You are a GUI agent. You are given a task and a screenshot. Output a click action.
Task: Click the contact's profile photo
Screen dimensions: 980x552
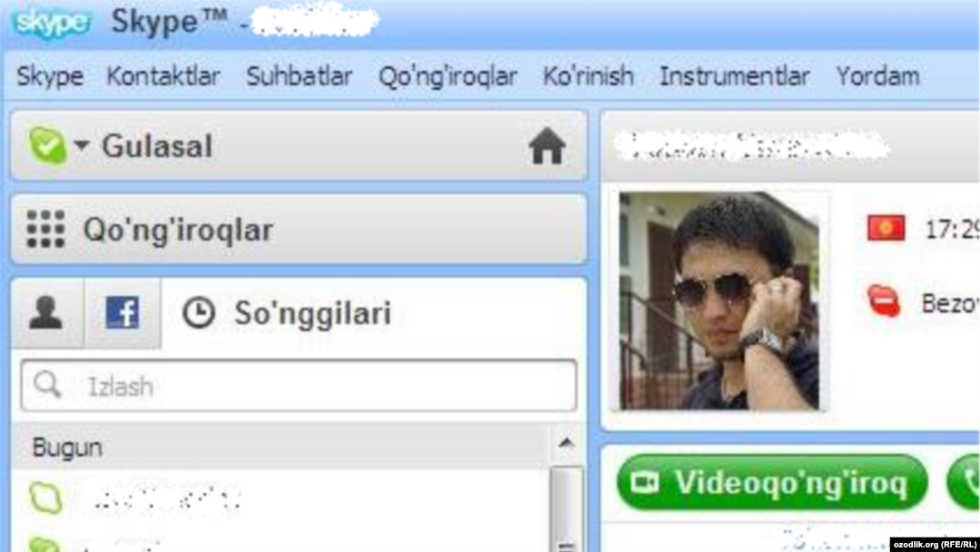point(720,301)
